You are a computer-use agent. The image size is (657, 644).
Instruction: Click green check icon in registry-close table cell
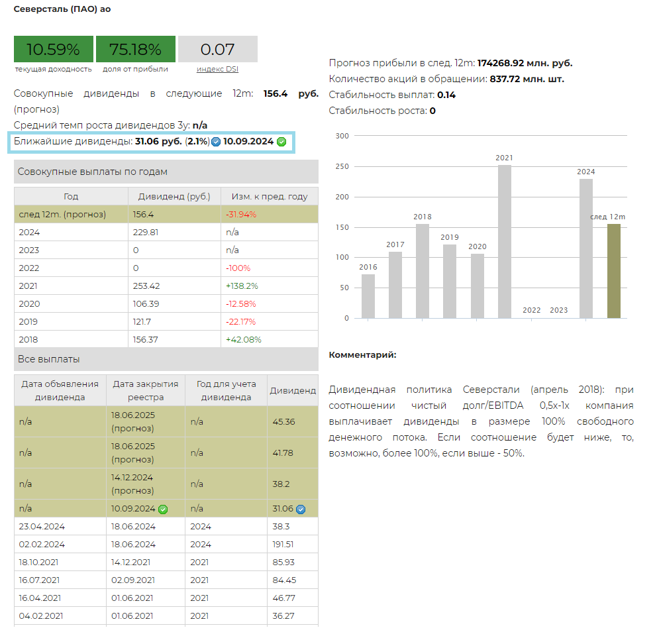[x=163, y=510]
